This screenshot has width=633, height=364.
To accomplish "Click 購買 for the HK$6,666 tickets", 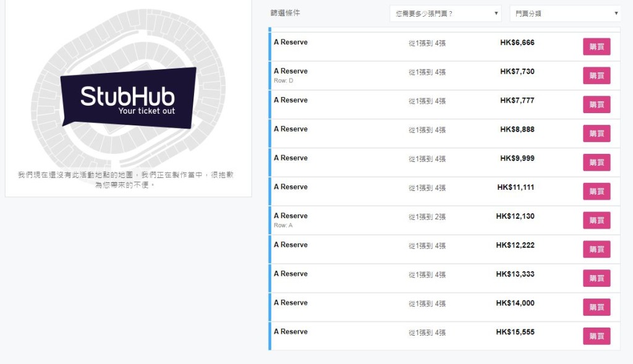I will click(596, 46).
